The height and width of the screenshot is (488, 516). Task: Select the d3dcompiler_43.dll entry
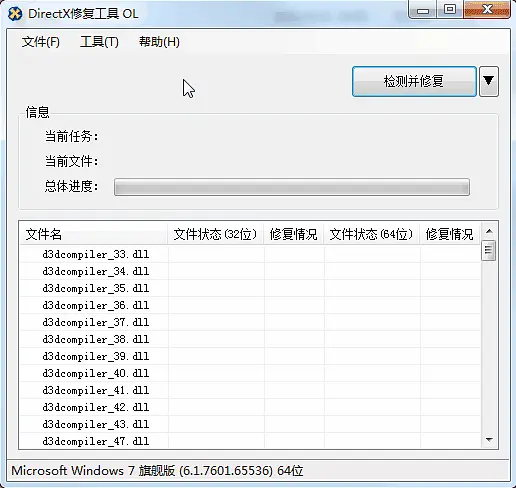click(95, 424)
